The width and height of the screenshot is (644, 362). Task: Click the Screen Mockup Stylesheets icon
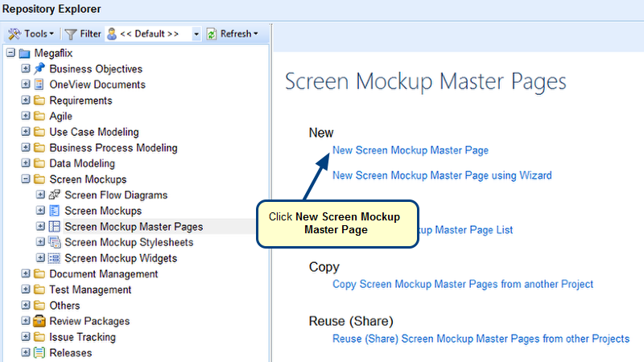pos(55,242)
